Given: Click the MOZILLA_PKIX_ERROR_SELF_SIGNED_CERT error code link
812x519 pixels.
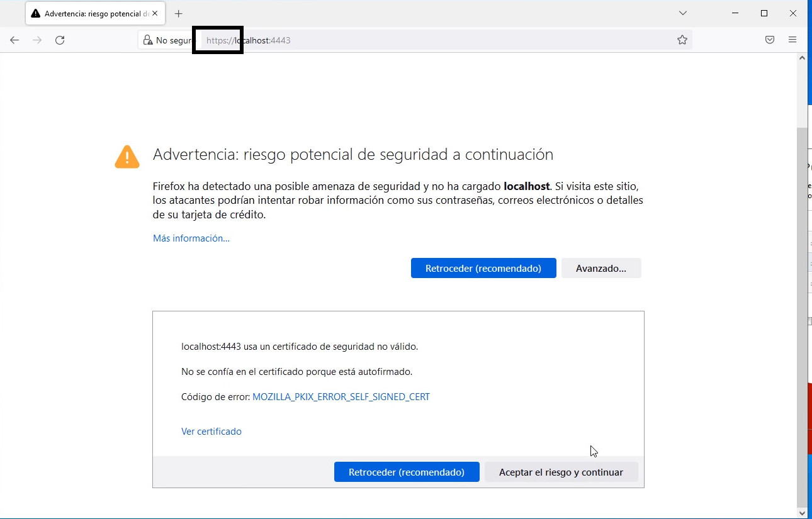Looking at the screenshot, I should pos(341,397).
